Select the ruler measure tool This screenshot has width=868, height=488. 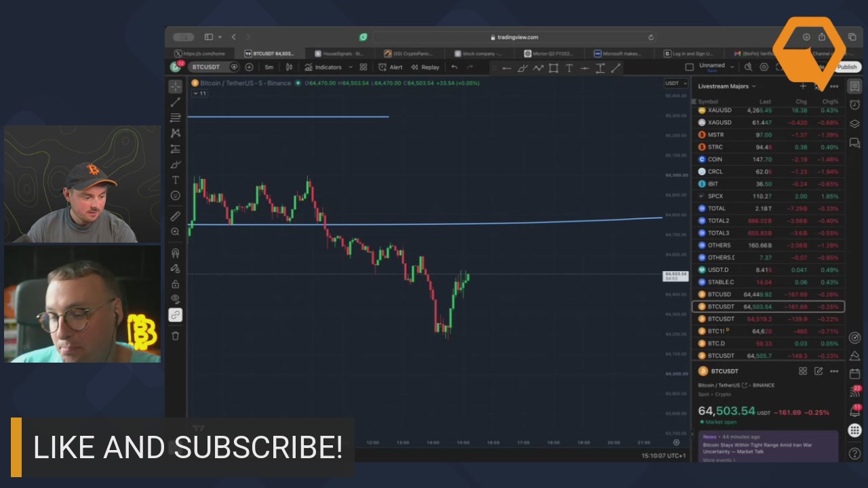pyautogui.click(x=176, y=216)
